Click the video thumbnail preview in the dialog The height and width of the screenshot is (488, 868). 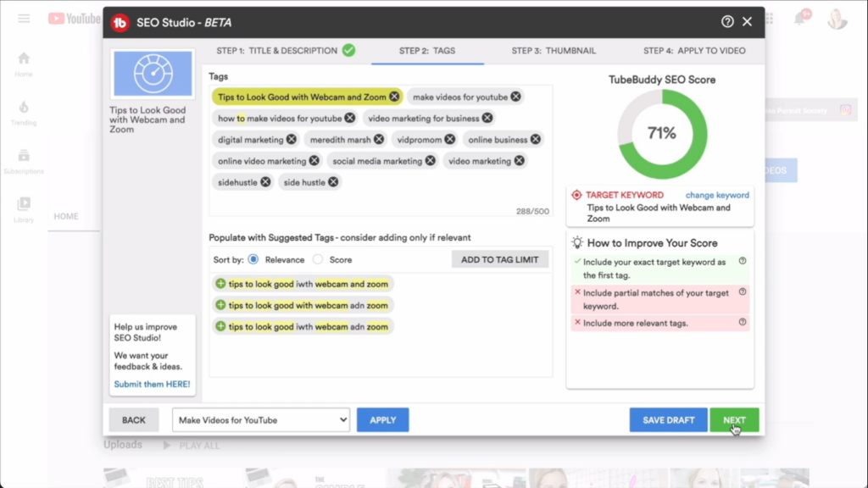153,74
